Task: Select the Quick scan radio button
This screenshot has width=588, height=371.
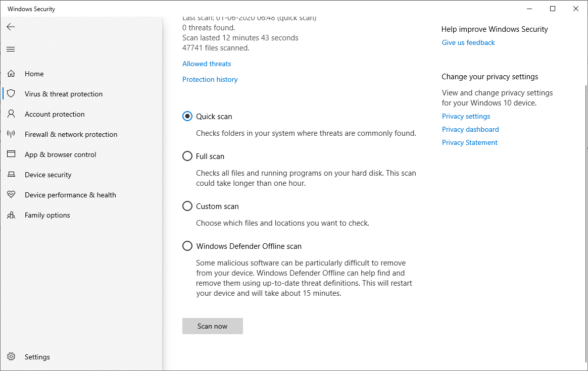Action: pos(187,116)
